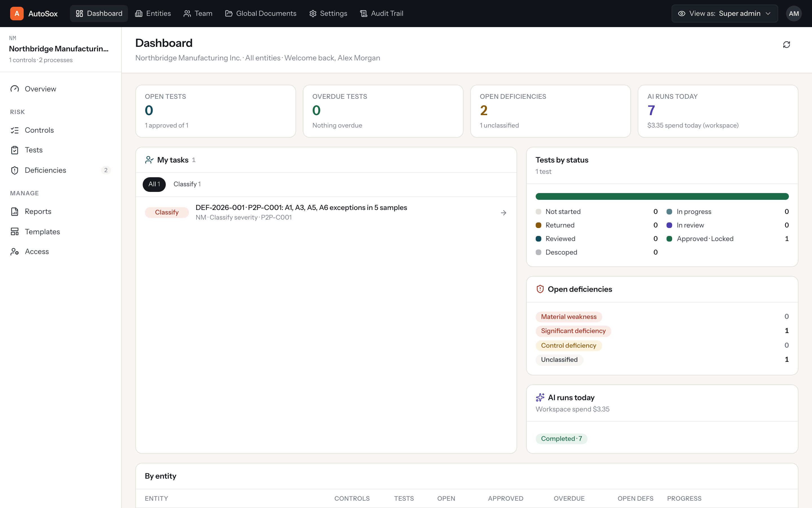
Task: Expand the View as Super admin dropdown
Action: pos(724,14)
